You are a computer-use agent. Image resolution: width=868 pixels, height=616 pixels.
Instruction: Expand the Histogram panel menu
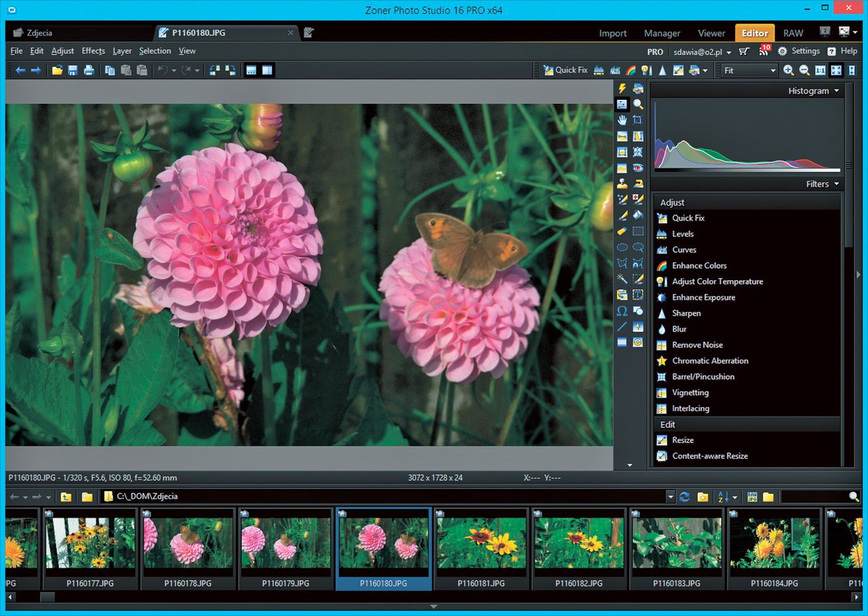click(837, 91)
